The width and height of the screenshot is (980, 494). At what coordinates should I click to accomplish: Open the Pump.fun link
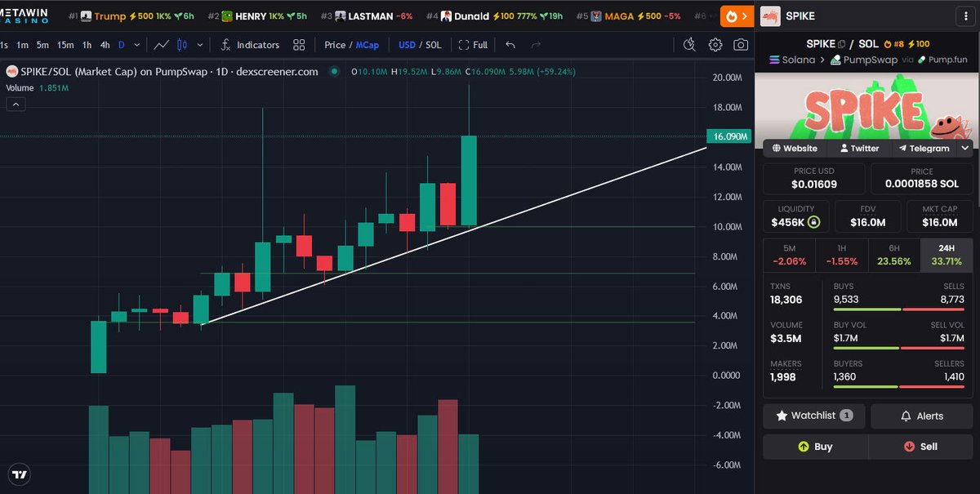click(942, 60)
